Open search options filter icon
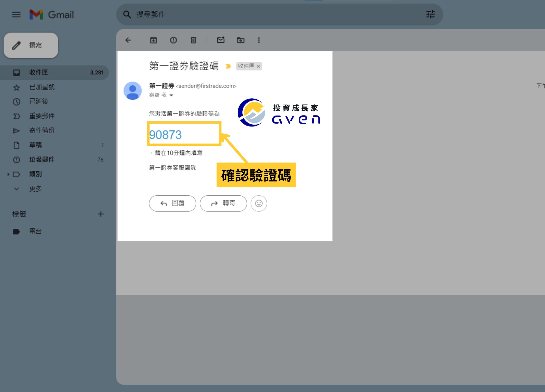The image size is (545, 392). [430, 14]
